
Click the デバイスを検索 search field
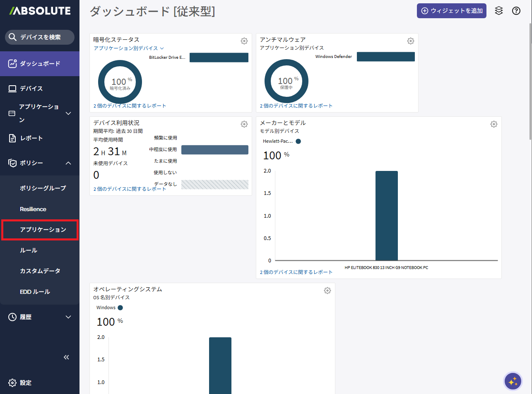(40, 37)
